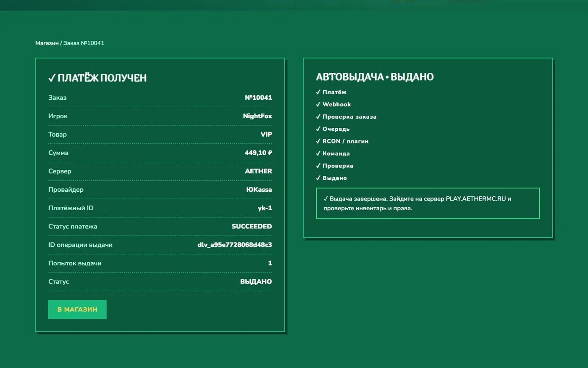588x368 pixels.
Task: Click the Очередь checklist step
Action: [333, 129]
